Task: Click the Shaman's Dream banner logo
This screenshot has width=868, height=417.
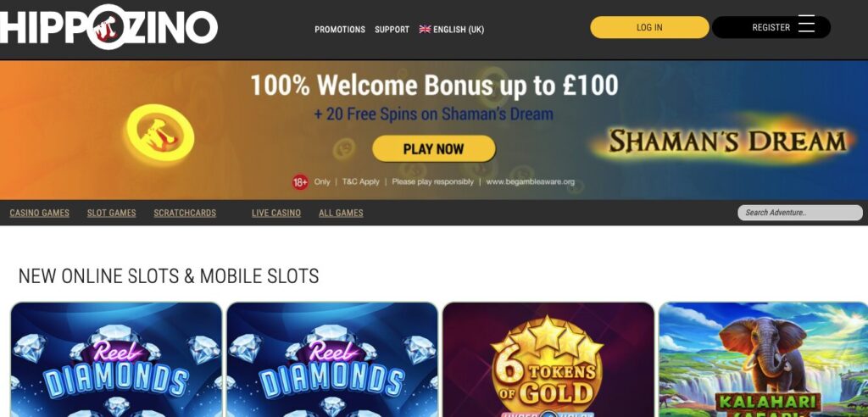Action: pos(727,141)
